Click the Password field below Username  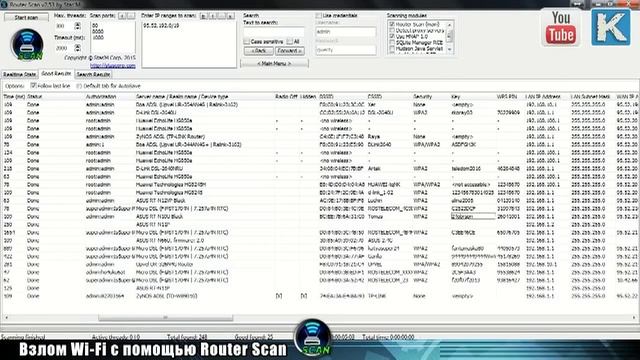coord(346,50)
